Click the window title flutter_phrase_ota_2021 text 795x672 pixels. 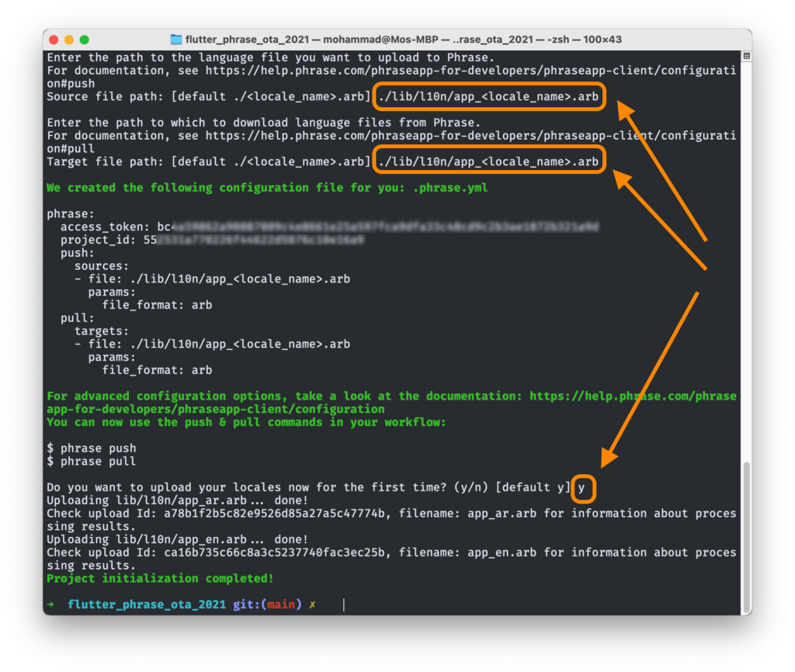(x=247, y=40)
